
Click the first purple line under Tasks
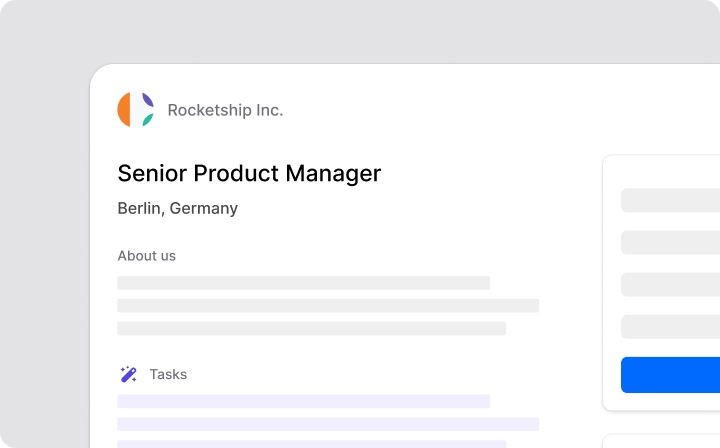click(303, 401)
